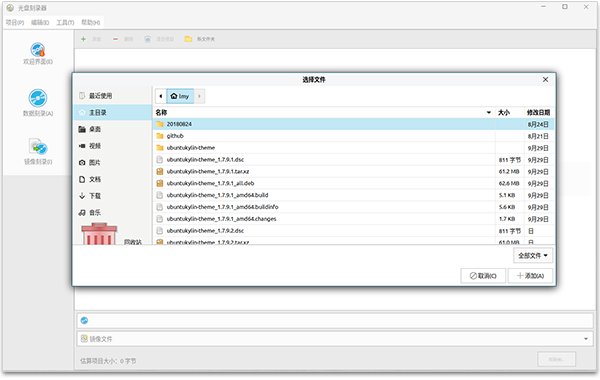Click the Clear Project (清空项目) toolbar icon
600x380 pixels.
147,39
